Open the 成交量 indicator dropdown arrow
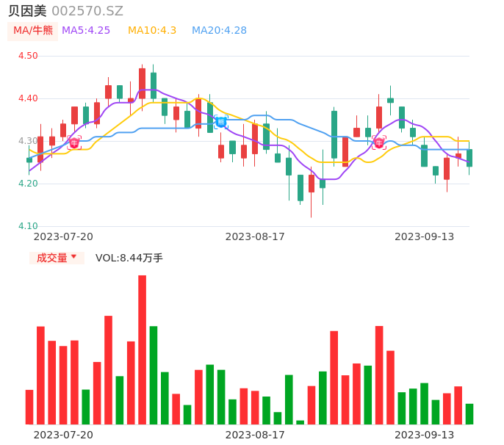The image size is (504, 445). pos(73,257)
